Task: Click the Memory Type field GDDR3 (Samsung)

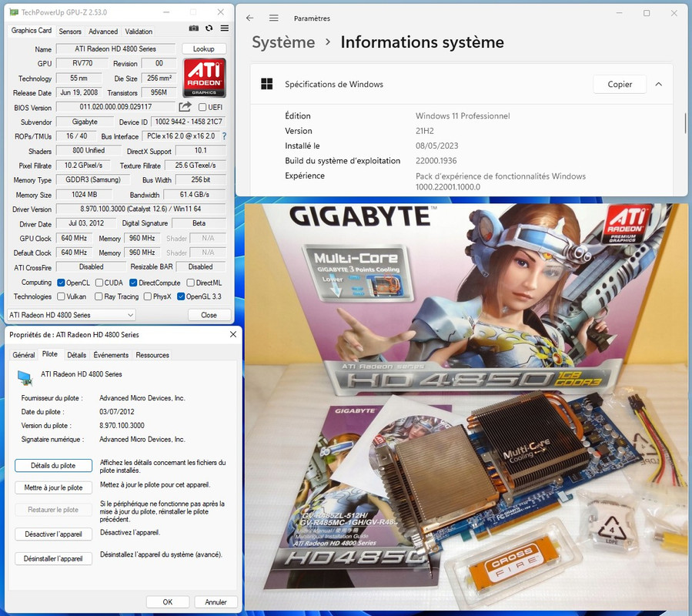Action: (93, 179)
